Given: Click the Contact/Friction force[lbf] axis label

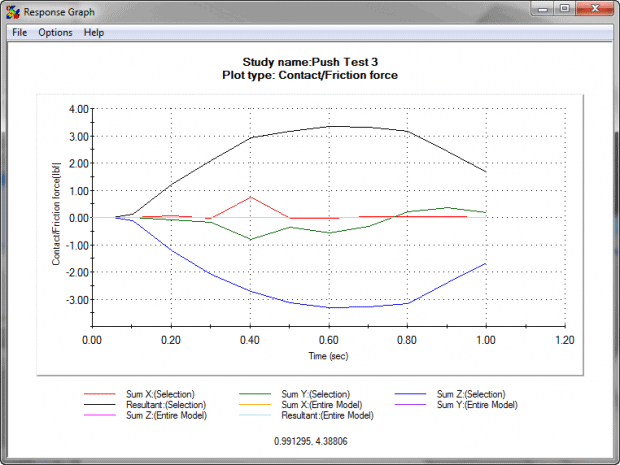Looking at the screenshot, I should [56, 214].
